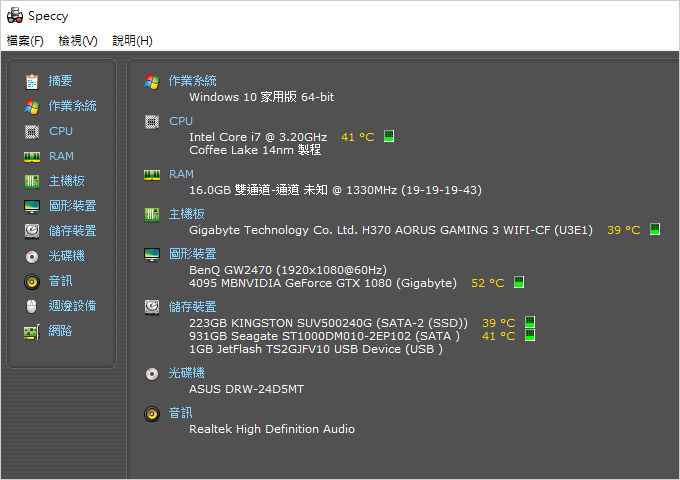This screenshot has height=480, width=680.
Task: Click ASUS DRW-24D5MT optical drive text
Action: [246, 389]
